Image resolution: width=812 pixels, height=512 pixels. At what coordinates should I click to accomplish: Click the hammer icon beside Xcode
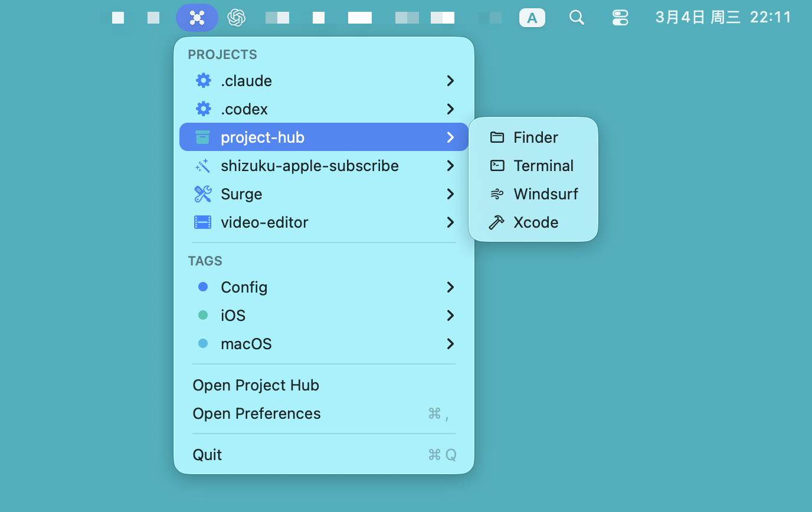(x=497, y=222)
